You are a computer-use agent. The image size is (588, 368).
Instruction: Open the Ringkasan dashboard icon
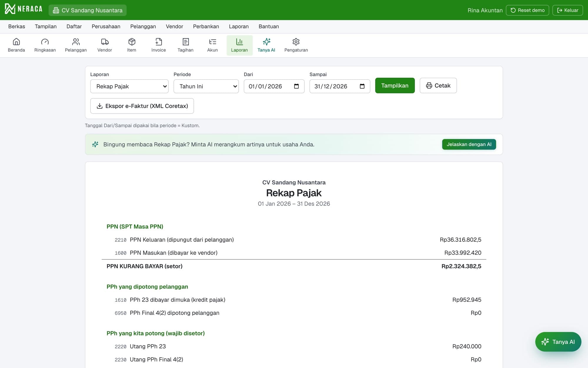click(45, 45)
